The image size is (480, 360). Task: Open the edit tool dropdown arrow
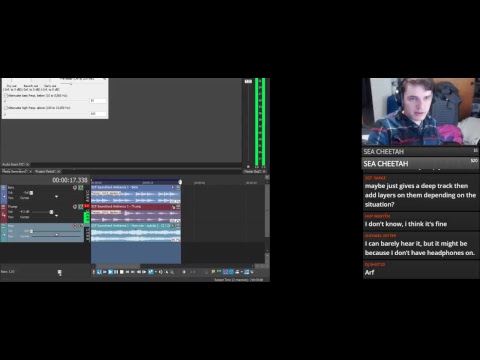(x=156, y=272)
